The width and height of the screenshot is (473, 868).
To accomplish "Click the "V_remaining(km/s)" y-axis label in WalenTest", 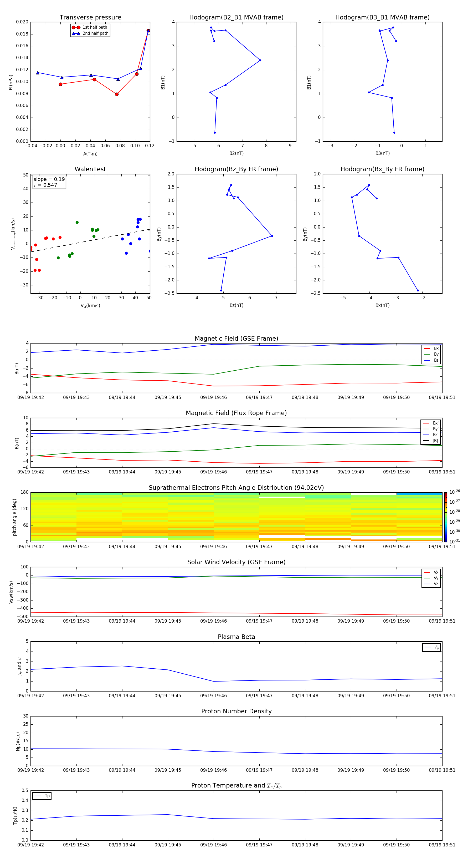I will click(x=13, y=234).
